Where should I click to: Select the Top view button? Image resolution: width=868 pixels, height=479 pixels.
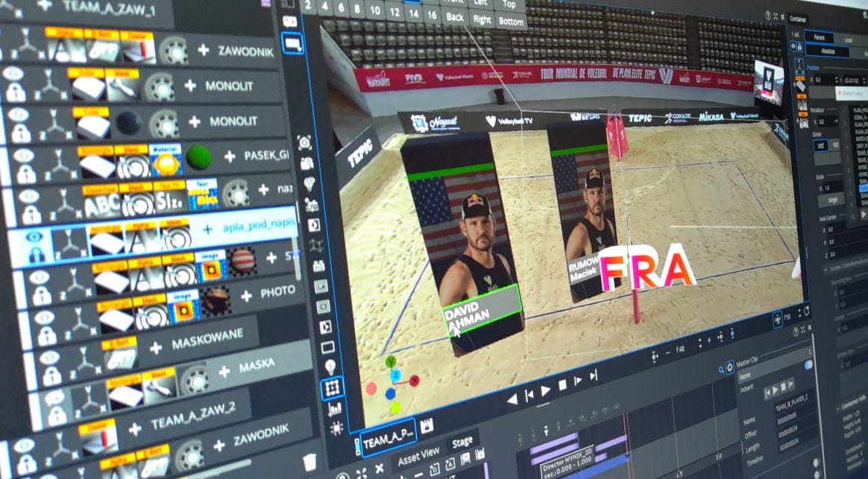[509, 5]
